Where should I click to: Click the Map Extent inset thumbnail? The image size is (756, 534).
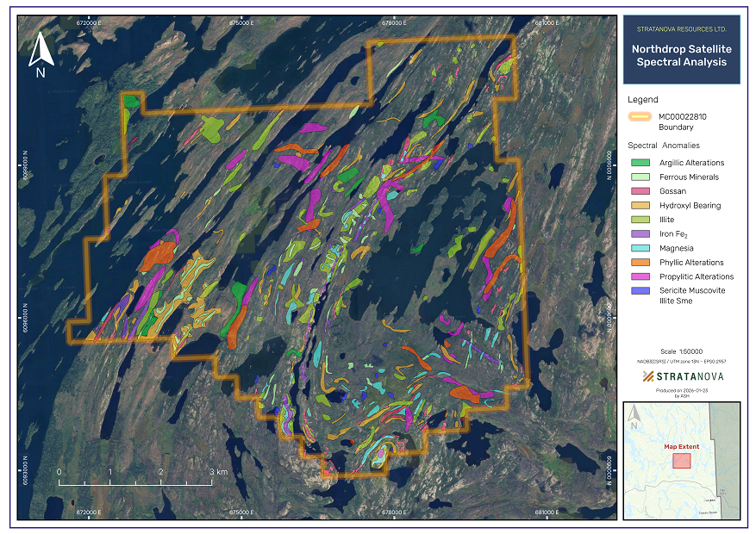pyautogui.click(x=682, y=461)
